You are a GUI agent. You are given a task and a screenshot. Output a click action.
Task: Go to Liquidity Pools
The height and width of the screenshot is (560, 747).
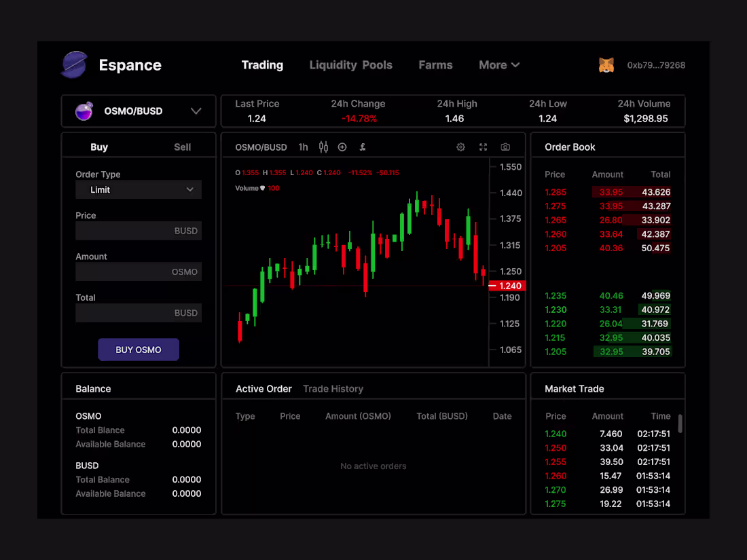click(350, 64)
